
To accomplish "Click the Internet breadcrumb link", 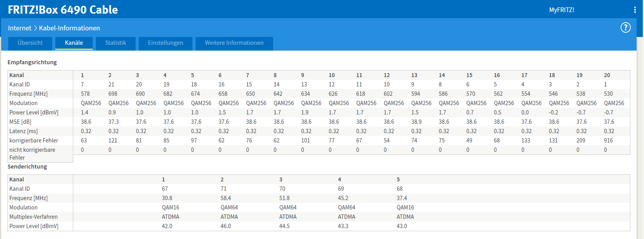I will [x=19, y=28].
